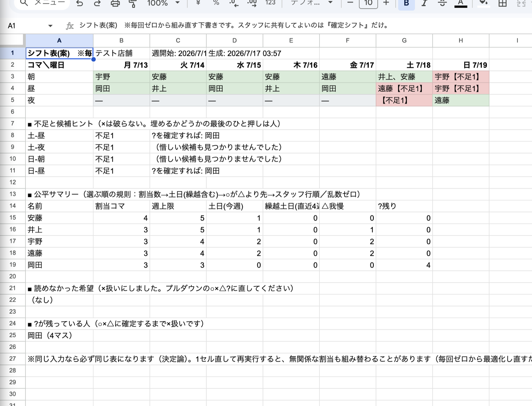Select the red 遠藤【不足1】 cell
The height and width of the screenshot is (406, 532).
click(x=404, y=88)
